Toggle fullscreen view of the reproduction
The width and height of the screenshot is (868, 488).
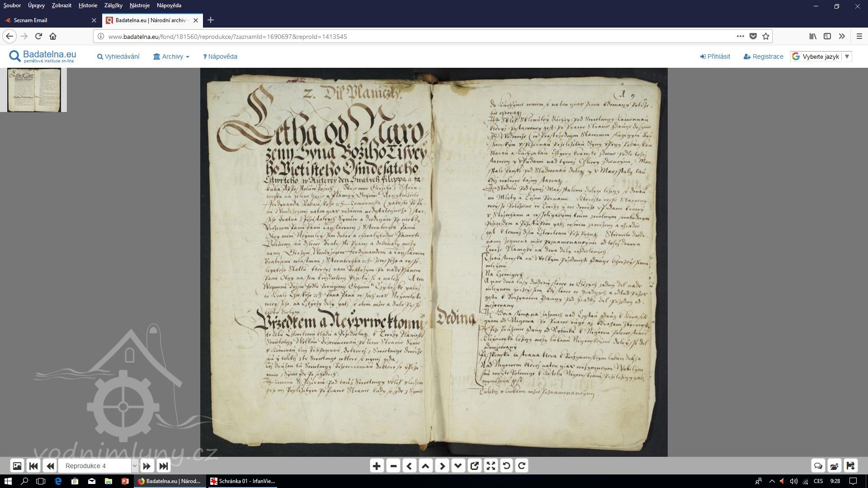click(491, 466)
